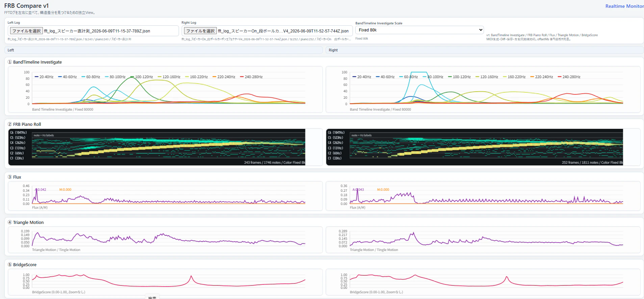Toggle 220-240Hz legend in left chart
Image resolution: width=644 pixels, height=299 pixels.
(x=224, y=77)
